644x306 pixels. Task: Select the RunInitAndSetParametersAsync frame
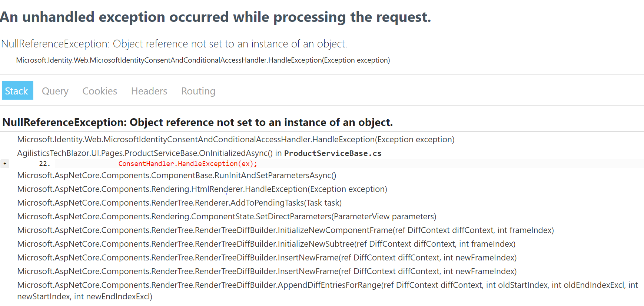(177, 175)
